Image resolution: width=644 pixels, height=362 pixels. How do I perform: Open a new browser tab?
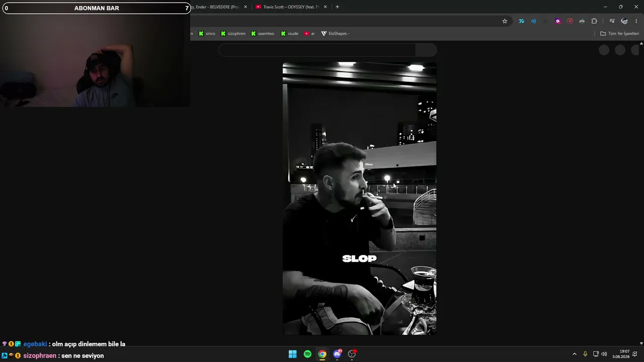(337, 7)
